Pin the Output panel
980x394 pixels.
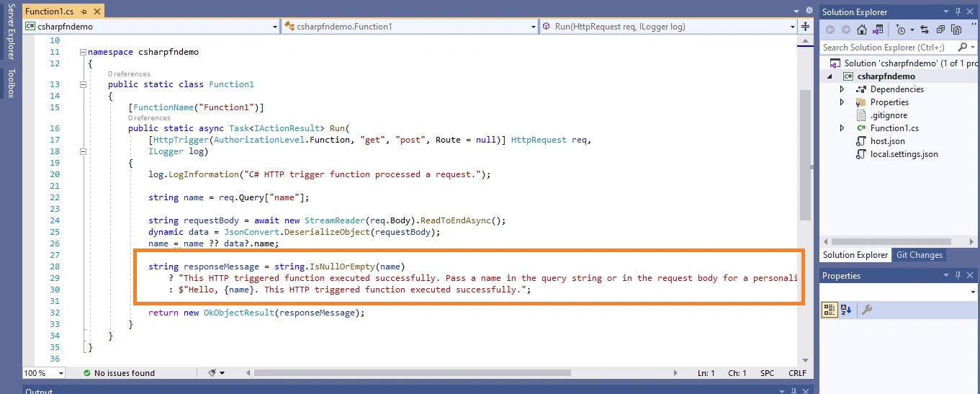click(x=794, y=390)
